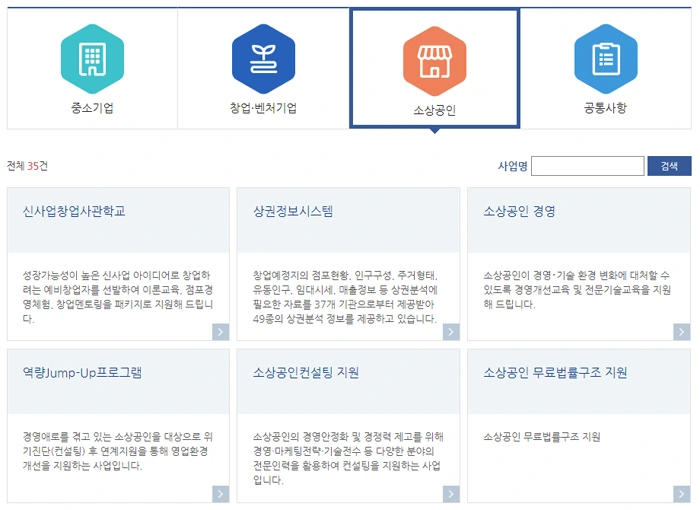Viewport: 700px width, 510px height.
Task: Click the 상권정보시스템 description paragraph
Action: click(x=345, y=297)
